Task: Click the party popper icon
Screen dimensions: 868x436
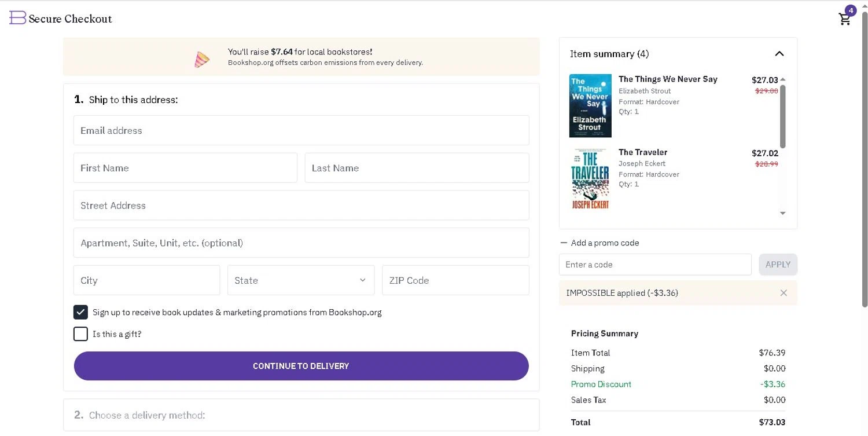Action: point(201,59)
